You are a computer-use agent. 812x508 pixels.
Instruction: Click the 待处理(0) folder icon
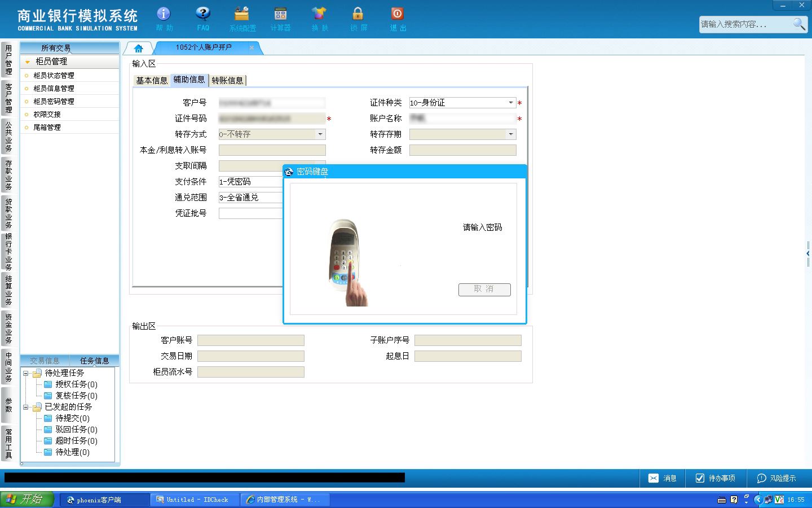coord(48,452)
